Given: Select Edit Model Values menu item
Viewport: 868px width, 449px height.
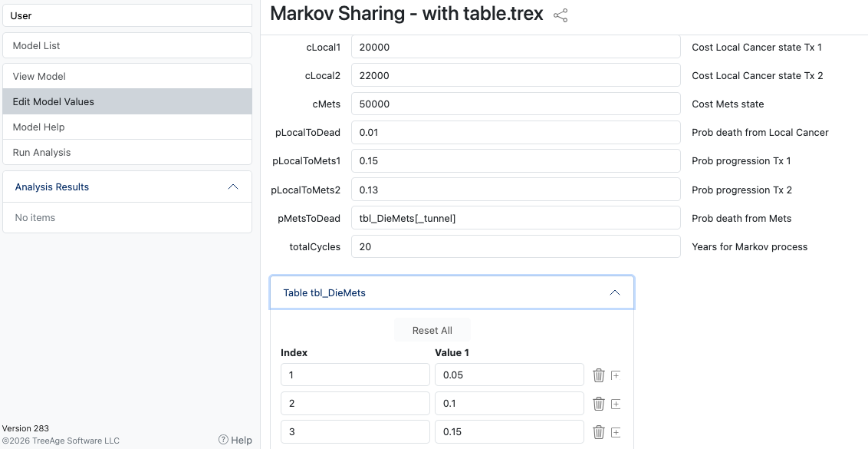Looking at the screenshot, I should tap(127, 101).
